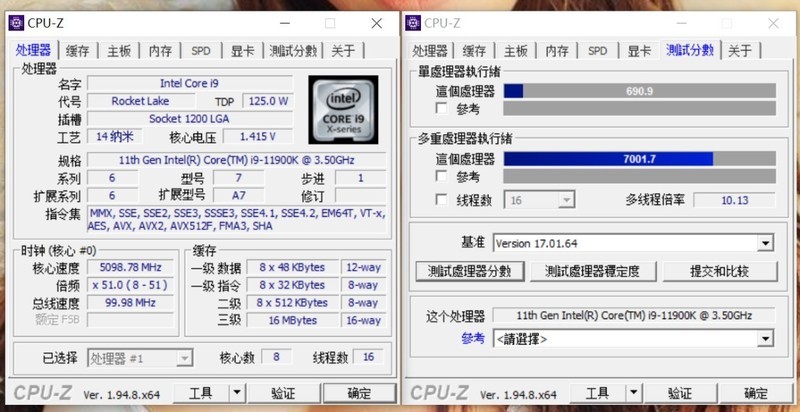Click the 名字 field showing Intel Core i9
The height and width of the screenshot is (412, 800).
point(190,83)
